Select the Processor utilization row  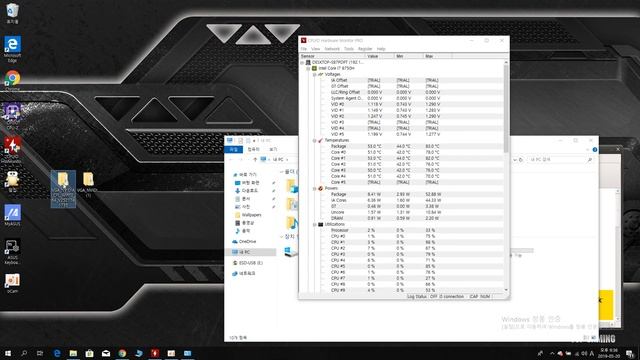click(402, 230)
